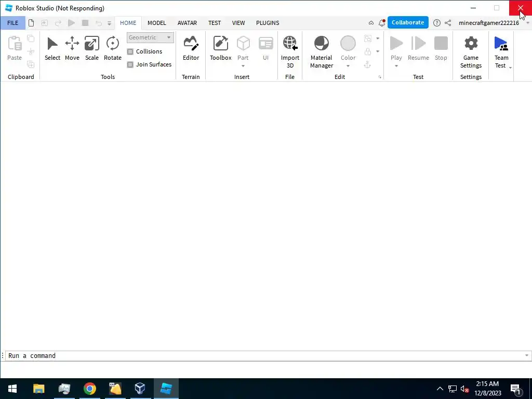Click the quick access Stop square icon
The height and width of the screenshot is (399, 532).
coord(85,23)
